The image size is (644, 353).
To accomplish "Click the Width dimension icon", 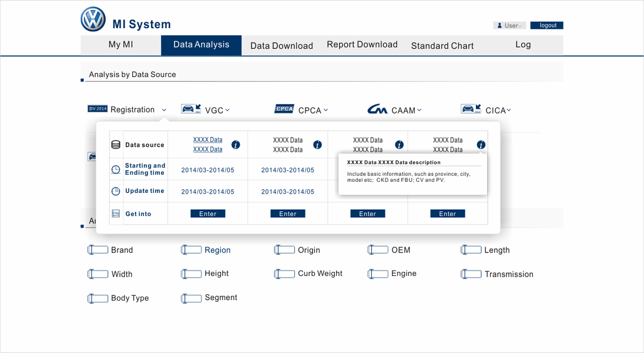I will tap(98, 274).
